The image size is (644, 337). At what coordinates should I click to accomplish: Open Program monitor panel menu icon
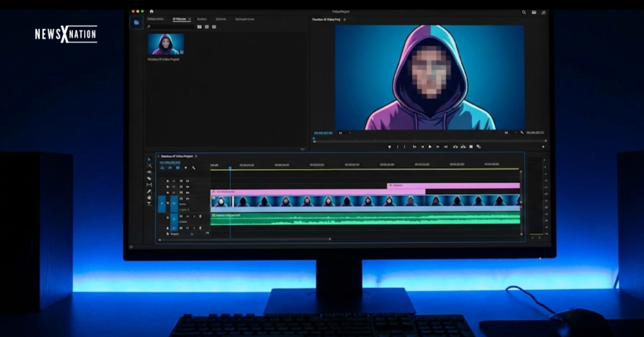pos(345,19)
